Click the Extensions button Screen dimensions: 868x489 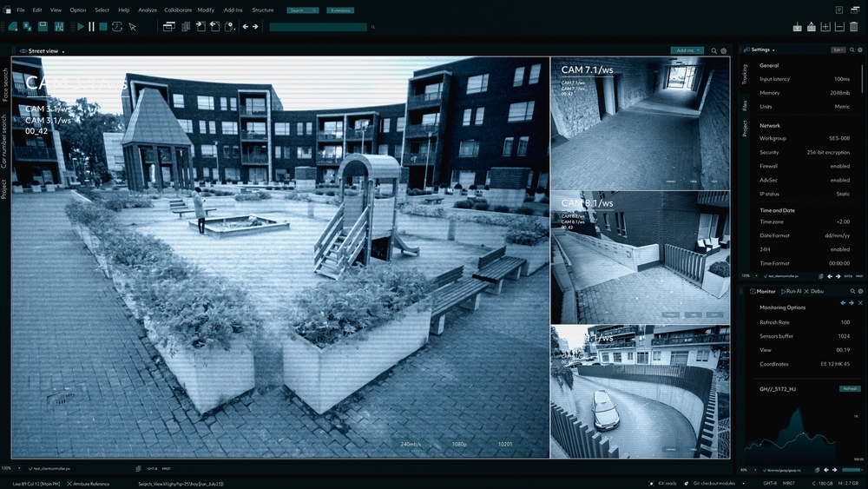[x=340, y=10]
